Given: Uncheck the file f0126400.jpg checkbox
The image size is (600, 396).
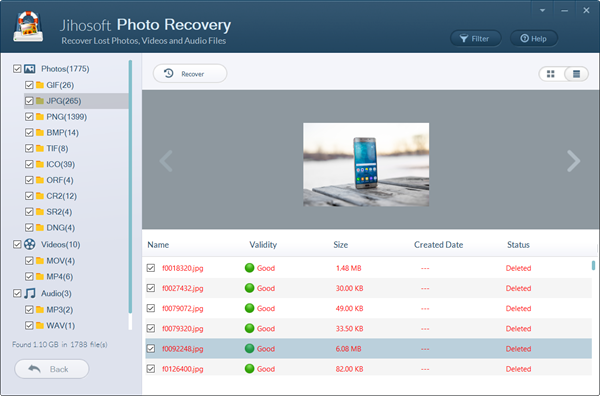Looking at the screenshot, I should tap(151, 369).
